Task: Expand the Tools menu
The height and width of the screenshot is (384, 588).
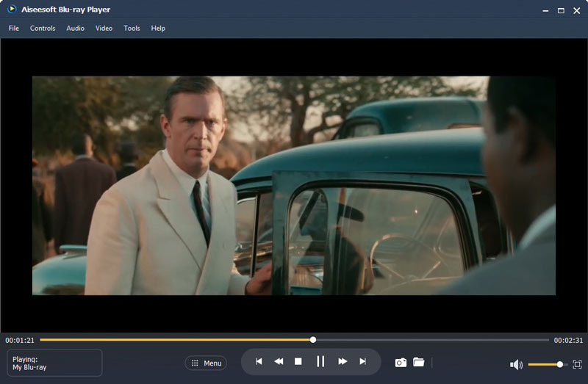Action: click(132, 28)
